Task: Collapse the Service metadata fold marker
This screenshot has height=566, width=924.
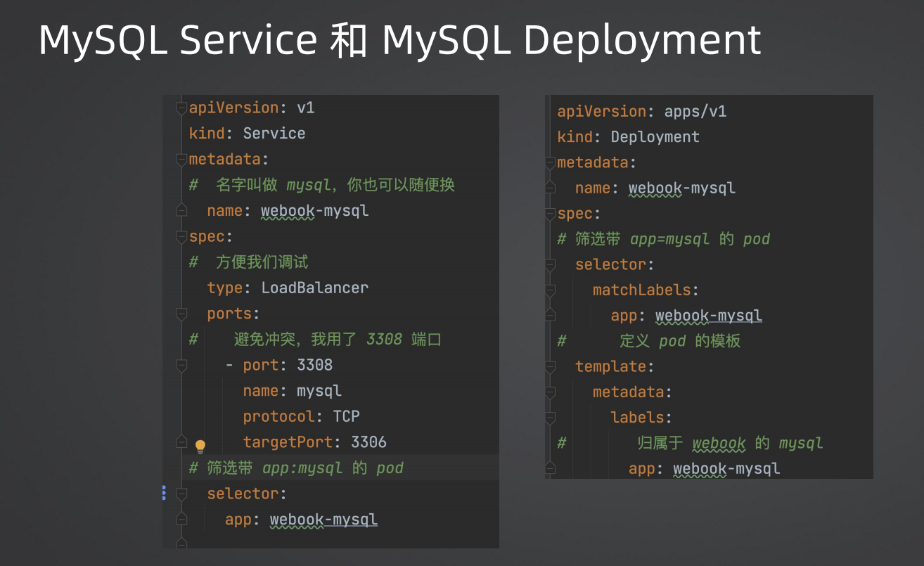Action: pyautogui.click(x=181, y=160)
